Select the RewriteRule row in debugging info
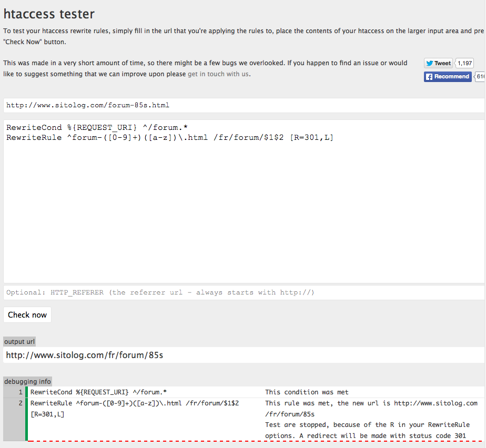 point(135,403)
